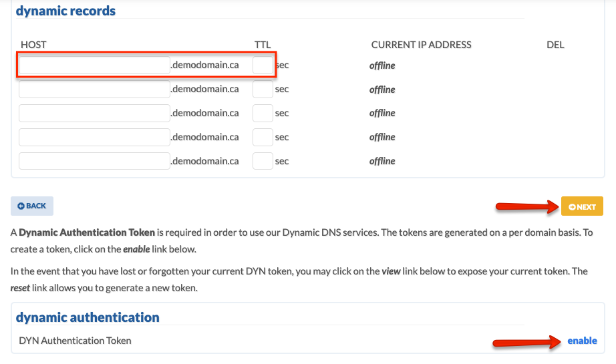Focus the third row TTL field
This screenshot has height=364, width=616.
(263, 113)
